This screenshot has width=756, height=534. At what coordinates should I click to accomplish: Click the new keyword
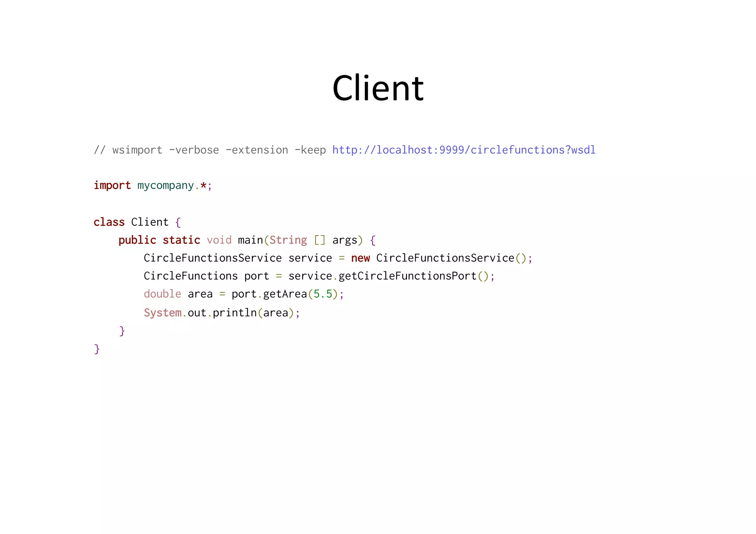pyautogui.click(x=360, y=258)
